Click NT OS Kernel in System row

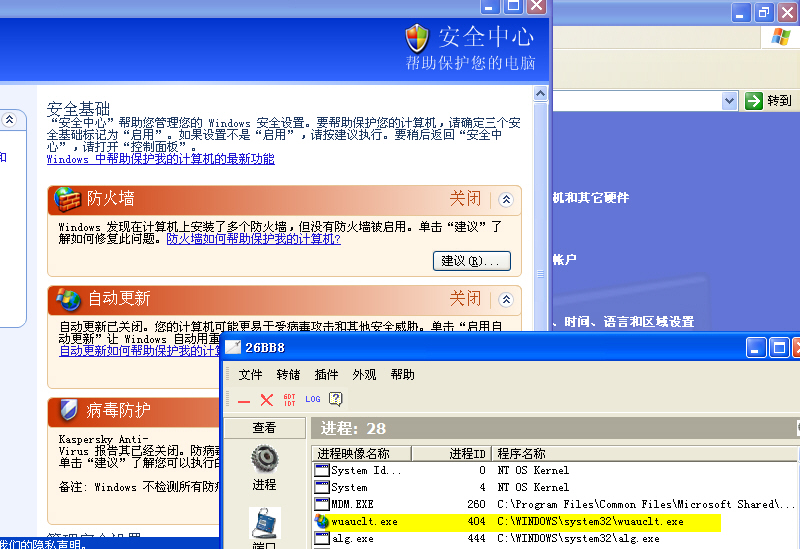(533, 487)
